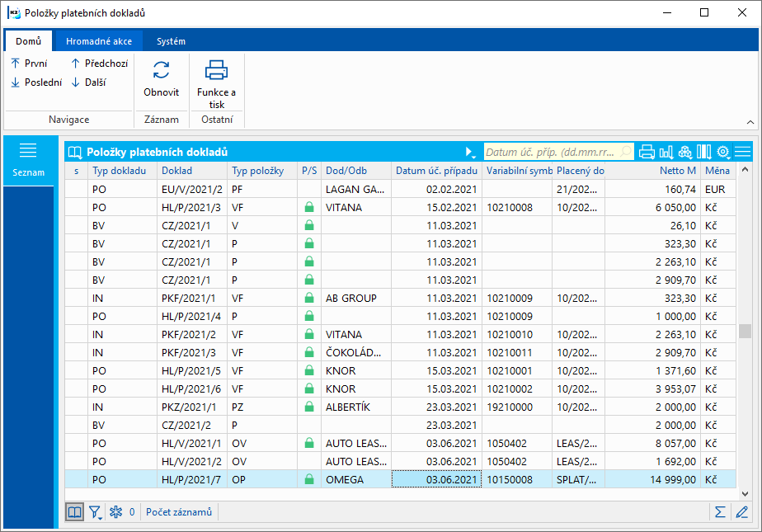This screenshot has height=532, width=762.
Task: Click the snowflake freeze icon
Action: tap(116, 512)
